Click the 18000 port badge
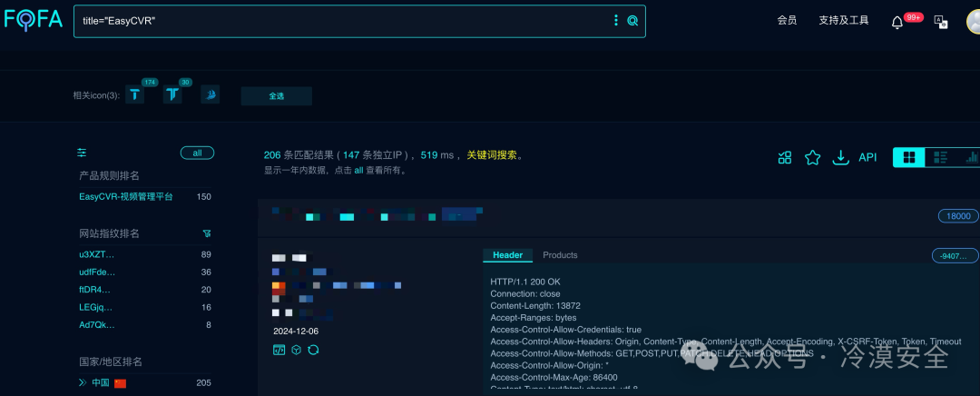Image resolution: width=980 pixels, height=396 pixels. point(958,216)
